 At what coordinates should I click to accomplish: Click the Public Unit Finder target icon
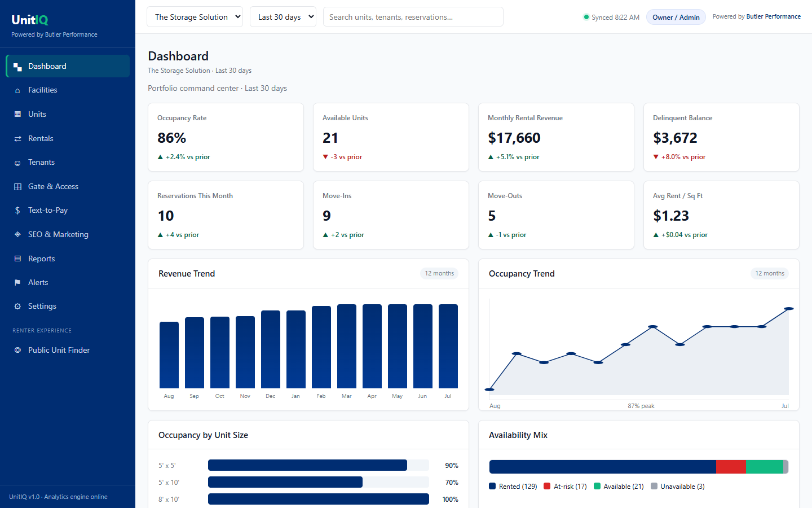[17, 350]
